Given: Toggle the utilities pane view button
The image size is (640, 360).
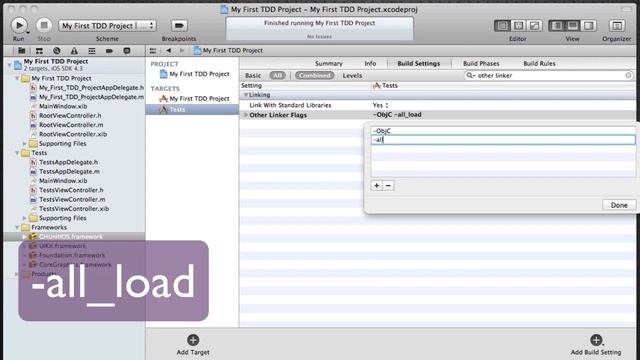Looking at the screenshot, I should pos(588,26).
